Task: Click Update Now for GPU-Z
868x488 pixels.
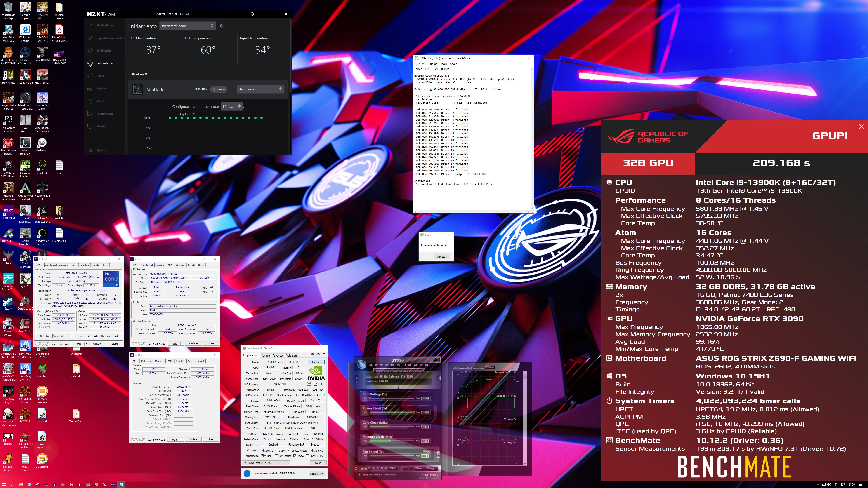Action: tap(316, 474)
